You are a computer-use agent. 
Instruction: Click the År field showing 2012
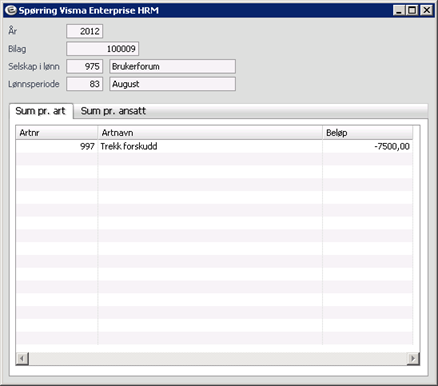pos(85,31)
